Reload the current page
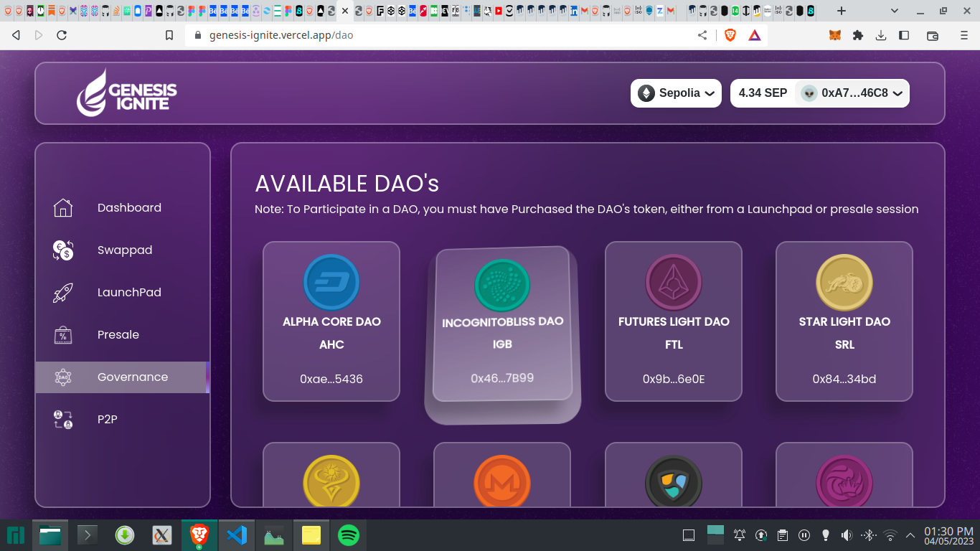Screen dimensions: 980x551 [62, 35]
